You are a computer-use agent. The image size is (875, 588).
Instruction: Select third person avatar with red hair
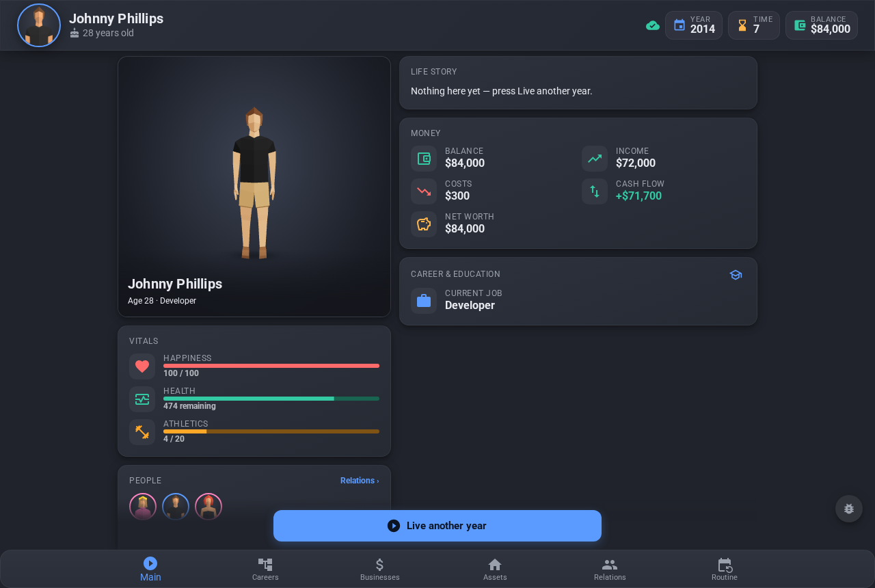tap(208, 507)
